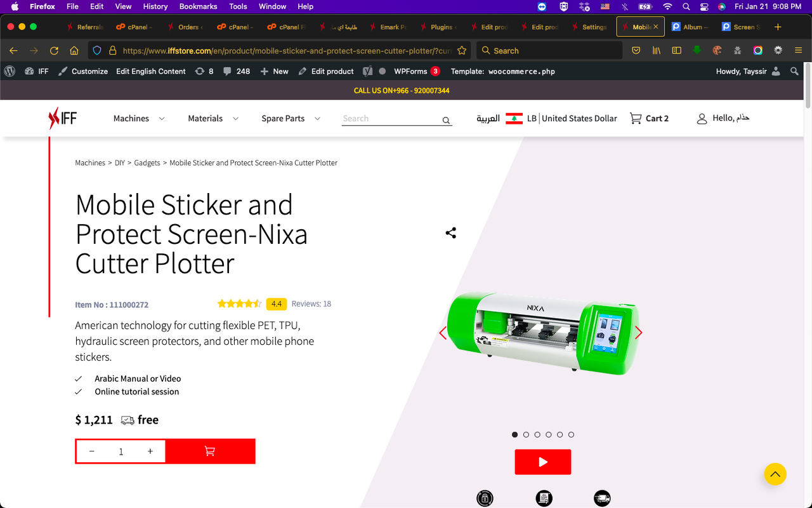Open LB United States Dollar currency selector
The width and height of the screenshot is (812, 508).
tap(561, 118)
